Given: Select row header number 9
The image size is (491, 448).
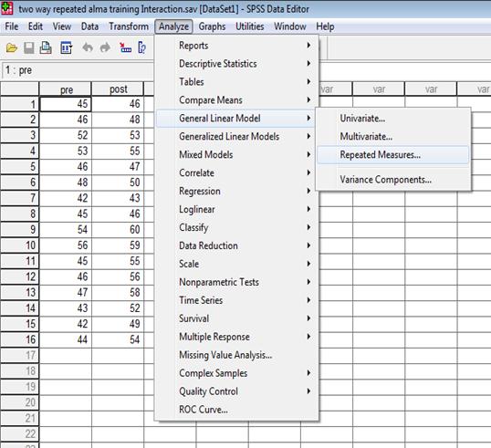Looking at the screenshot, I should [19, 230].
